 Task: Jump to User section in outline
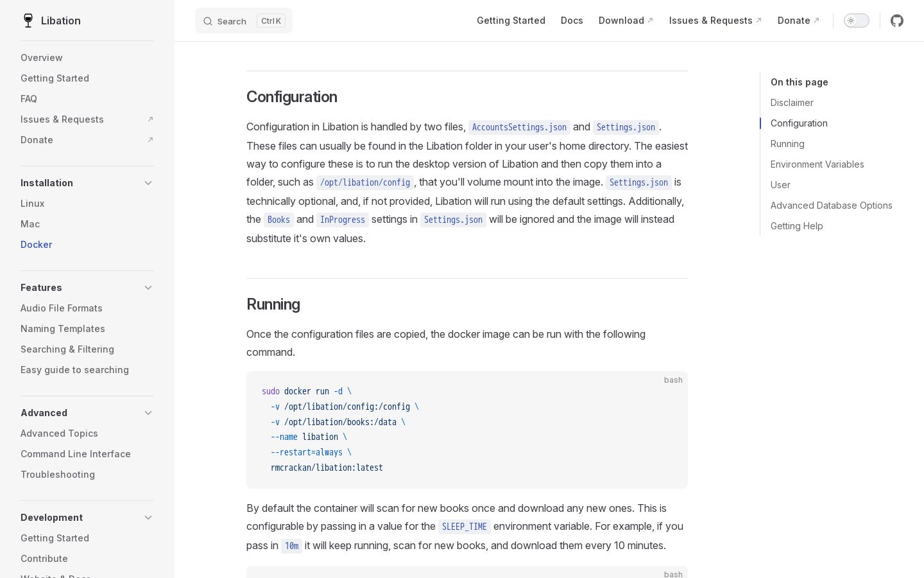(780, 185)
